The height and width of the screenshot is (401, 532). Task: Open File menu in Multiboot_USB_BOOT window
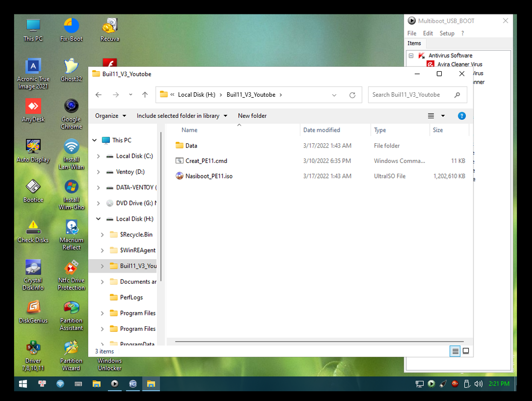[x=412, y=33]
